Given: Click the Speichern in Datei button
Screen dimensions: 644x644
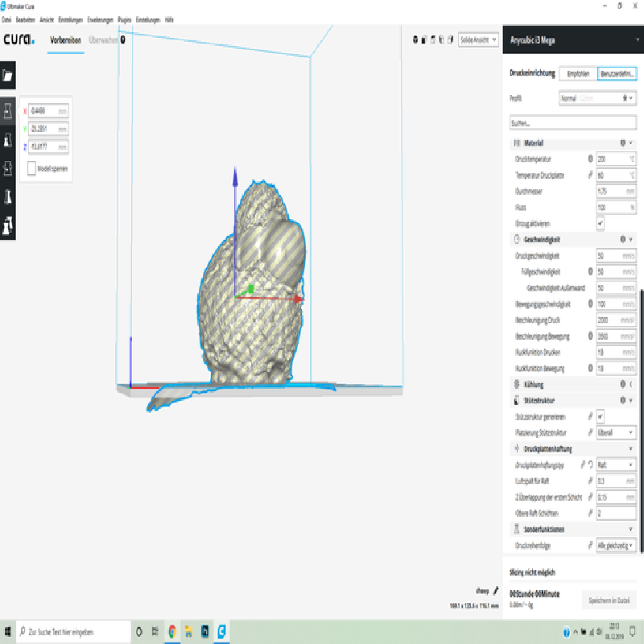Looking at the screenshot, I should coord(609,600).
